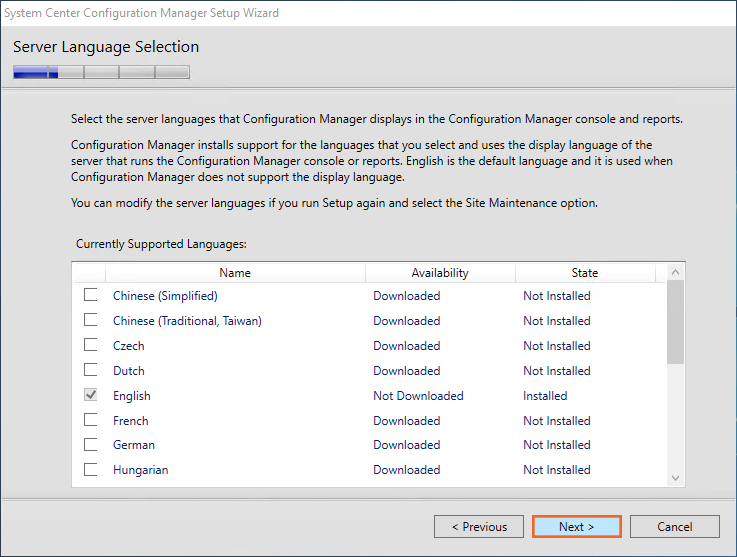Go back with Previous button
737x557 pixels.
(x=479, y=527)
